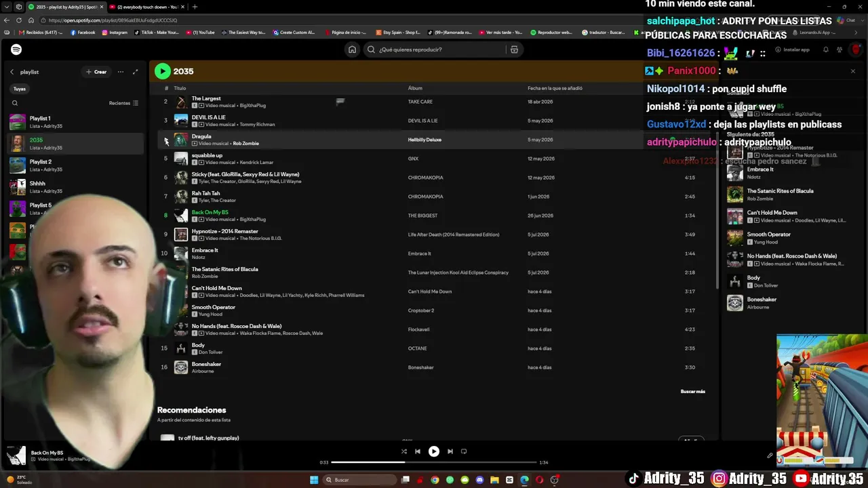868x488 pixels.
Task: Sort by Fecha en la que se añadió
Action: [555, 88]
